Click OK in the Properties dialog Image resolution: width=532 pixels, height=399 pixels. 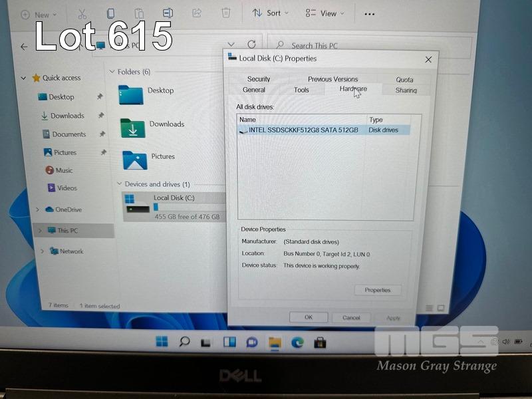point(309,317)
